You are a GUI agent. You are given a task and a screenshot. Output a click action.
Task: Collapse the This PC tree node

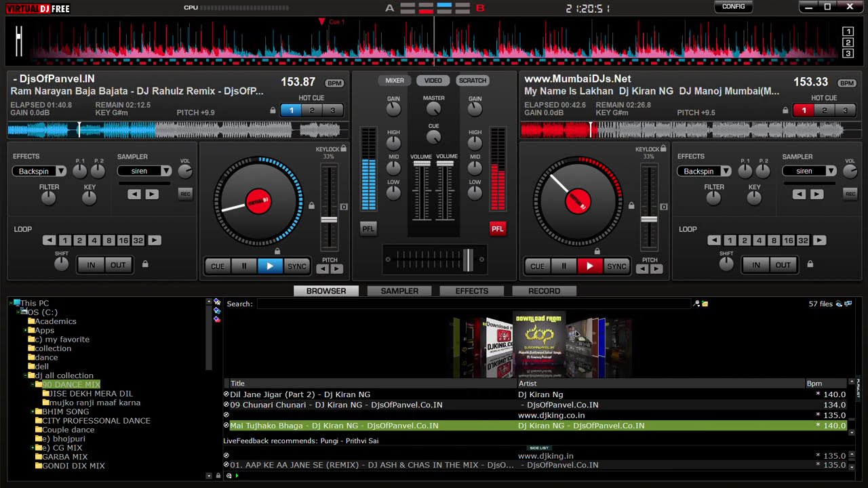(x=12, y=303)
